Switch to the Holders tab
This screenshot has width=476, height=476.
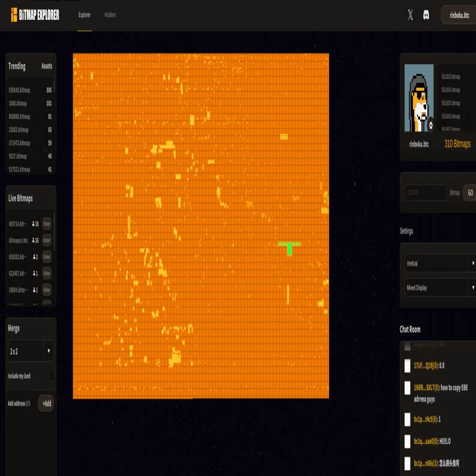pos(110,14)
